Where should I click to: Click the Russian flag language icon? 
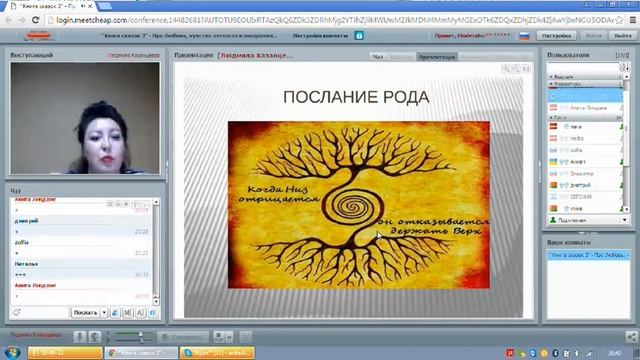coord(524,36)
